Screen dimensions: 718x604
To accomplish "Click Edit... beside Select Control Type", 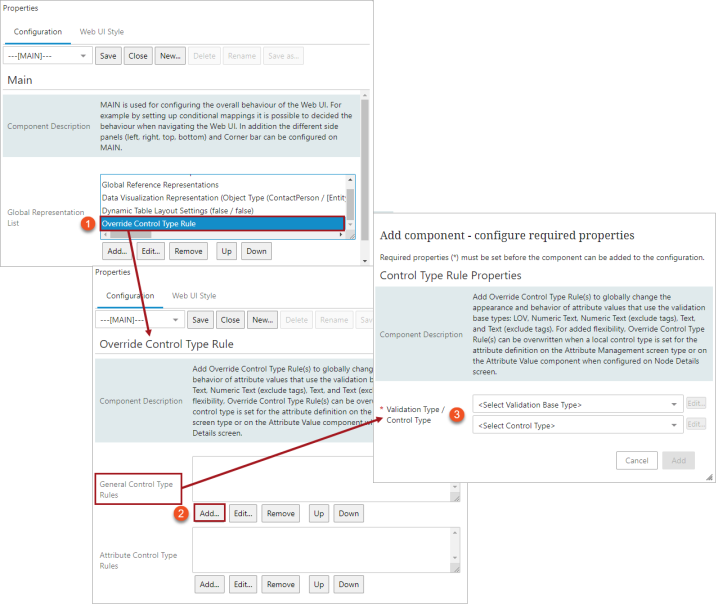I will [696, 424].
